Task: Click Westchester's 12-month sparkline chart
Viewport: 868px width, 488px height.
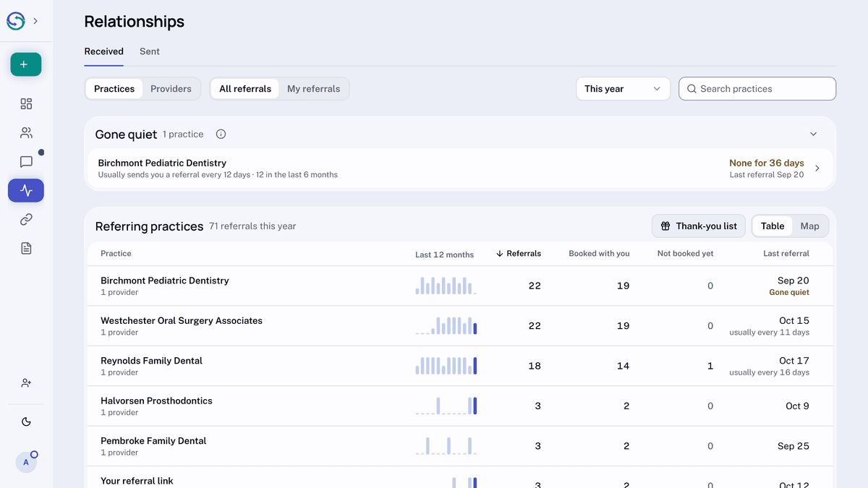Action: point(446,326)
